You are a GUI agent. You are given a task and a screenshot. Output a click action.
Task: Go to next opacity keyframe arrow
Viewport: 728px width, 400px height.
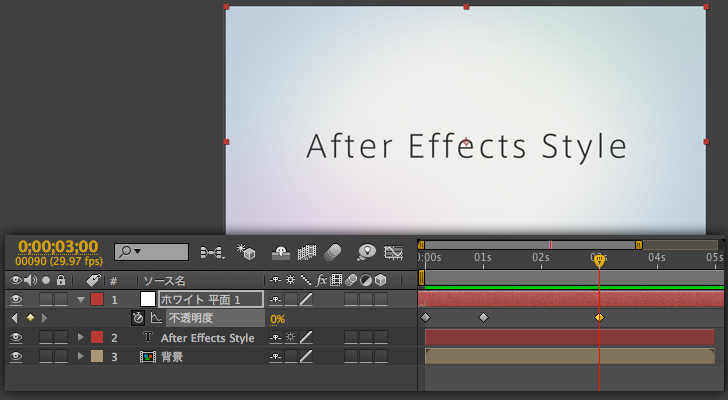tap(45, 318)
